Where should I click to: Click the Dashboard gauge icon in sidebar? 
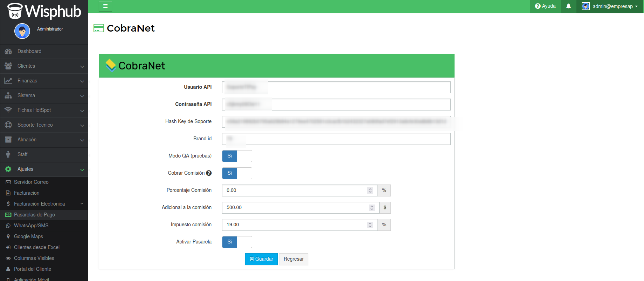pyautogui.click(x=8, y=52)
